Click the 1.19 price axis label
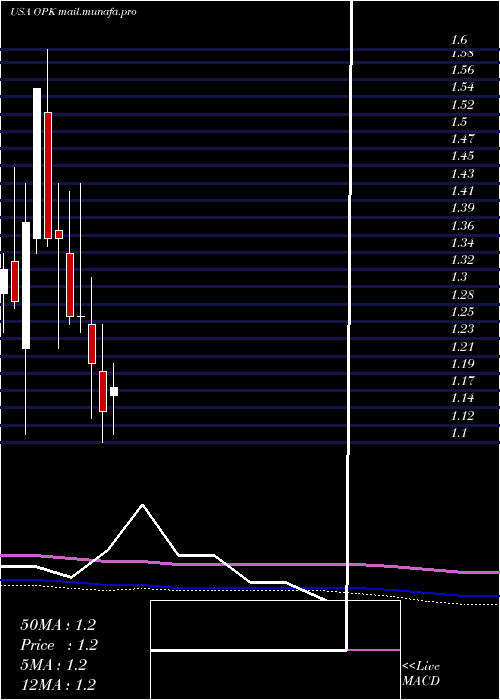This screenshot has width=500, height=700. point(462,363)
